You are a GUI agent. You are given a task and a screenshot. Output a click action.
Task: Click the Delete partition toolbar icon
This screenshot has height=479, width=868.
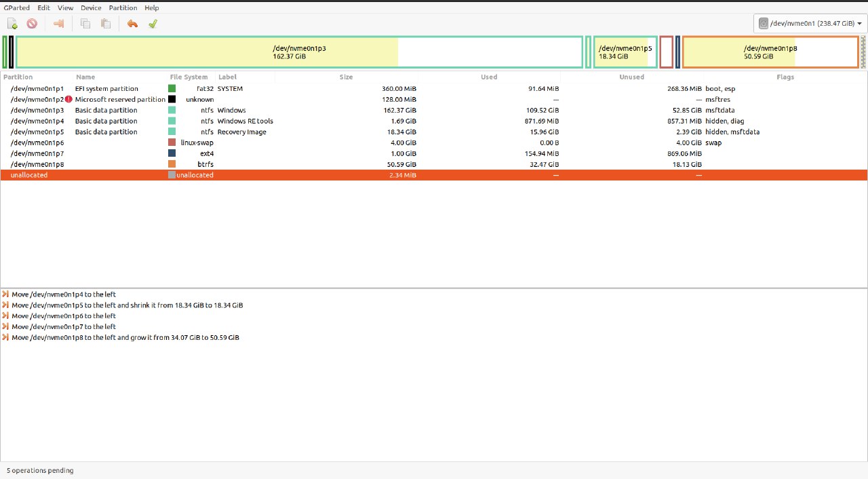click(32, 24)
